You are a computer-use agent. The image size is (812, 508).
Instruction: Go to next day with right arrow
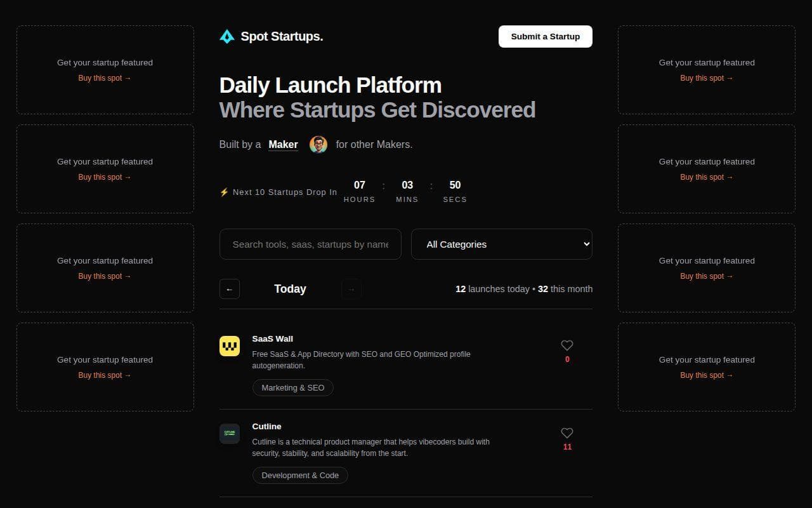coord(351,288)
